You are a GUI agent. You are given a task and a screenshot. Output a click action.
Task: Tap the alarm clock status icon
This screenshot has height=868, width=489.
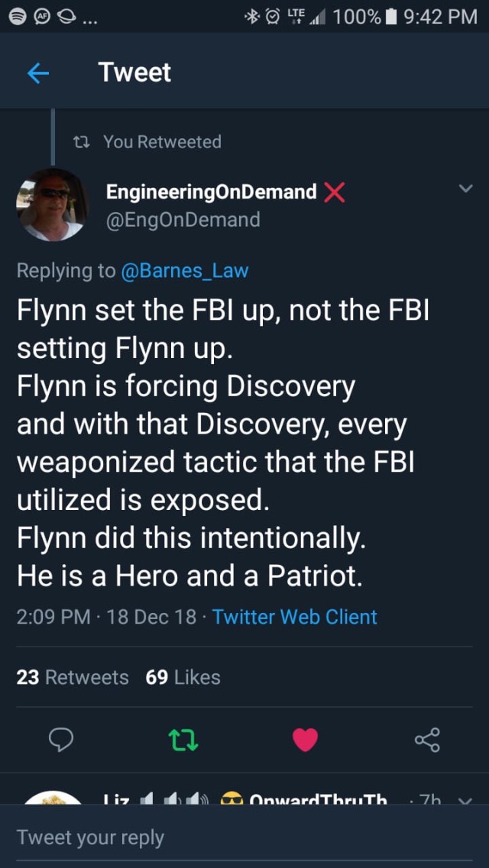[x=272, y=16]
